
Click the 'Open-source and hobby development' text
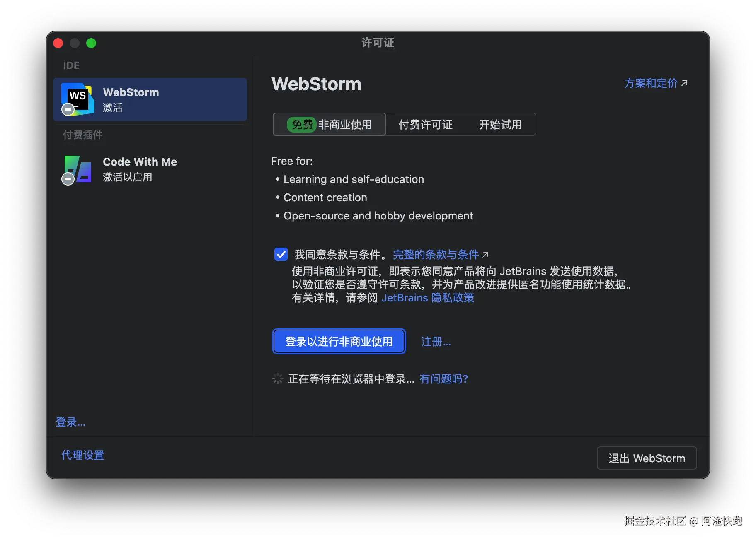coord(378,216)
